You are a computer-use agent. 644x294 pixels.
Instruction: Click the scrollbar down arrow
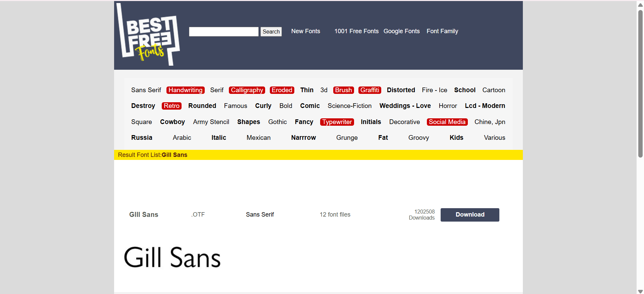tap(640, 291)
